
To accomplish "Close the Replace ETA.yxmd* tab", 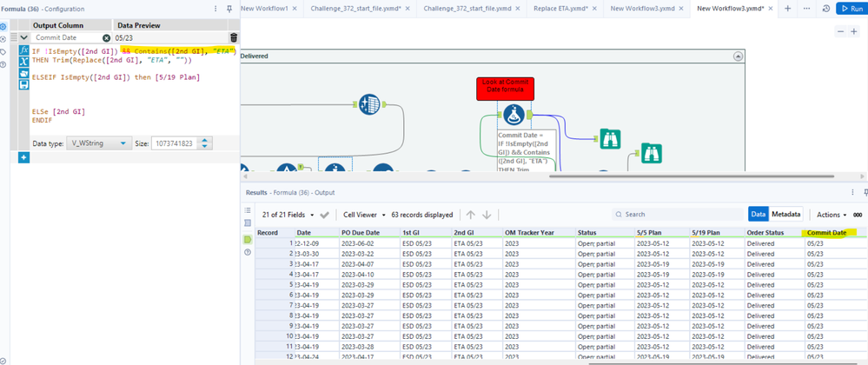I will (x=594, y=9).
